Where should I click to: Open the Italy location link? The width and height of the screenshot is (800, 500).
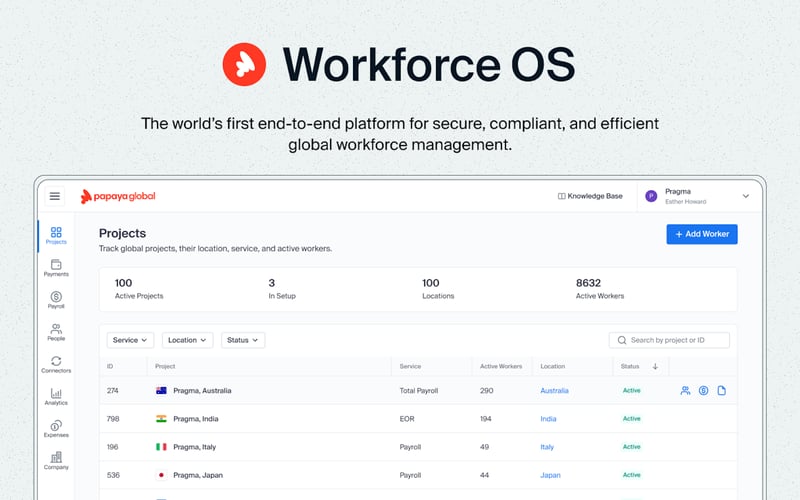(547, 447)
